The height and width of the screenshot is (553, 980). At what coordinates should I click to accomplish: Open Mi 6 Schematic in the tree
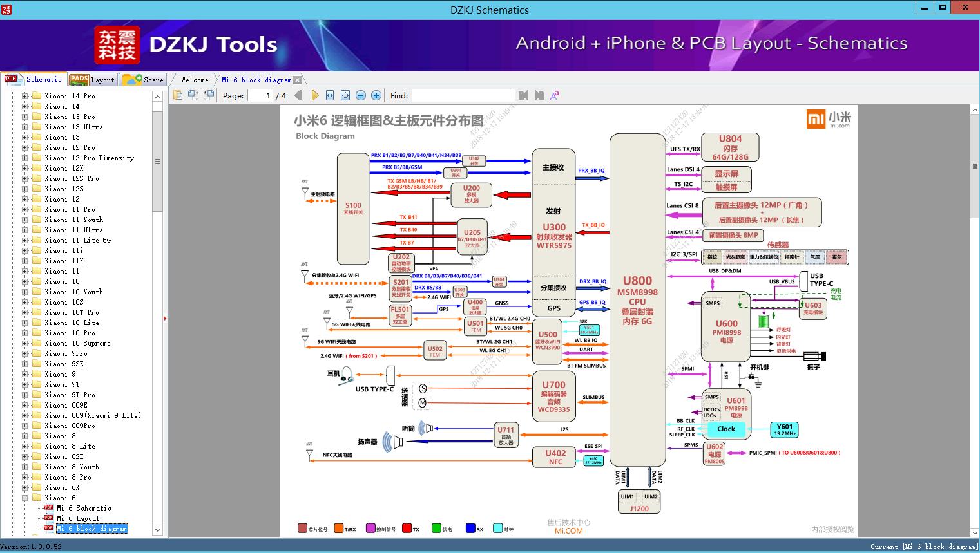[84, 508]
